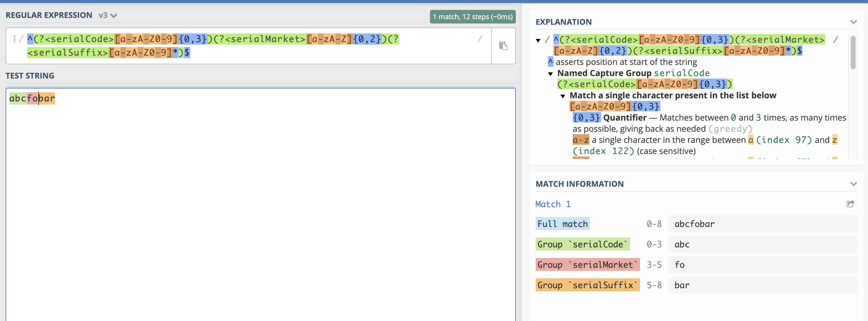Select the 'Match 1' heading
The image size is (868, 321).
coord(553,204)
